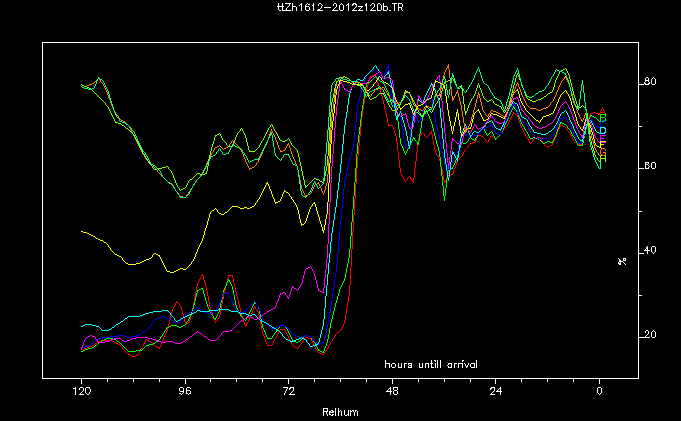This screenshot has width=681, height=421.
Task: Select the red series label A
Action: tap(602, 112)
